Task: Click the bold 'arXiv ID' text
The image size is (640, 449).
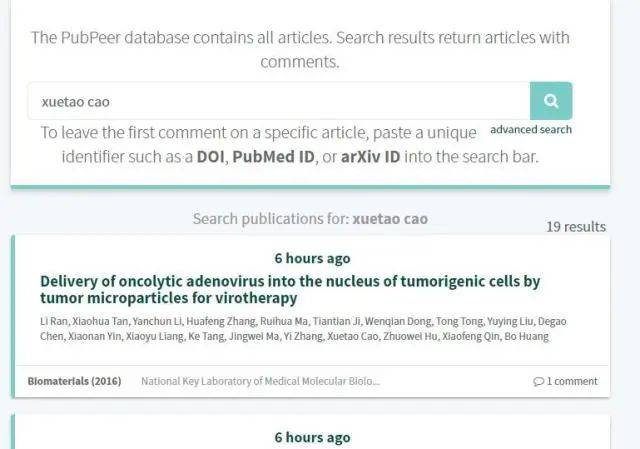Action: tap(375, 158)
